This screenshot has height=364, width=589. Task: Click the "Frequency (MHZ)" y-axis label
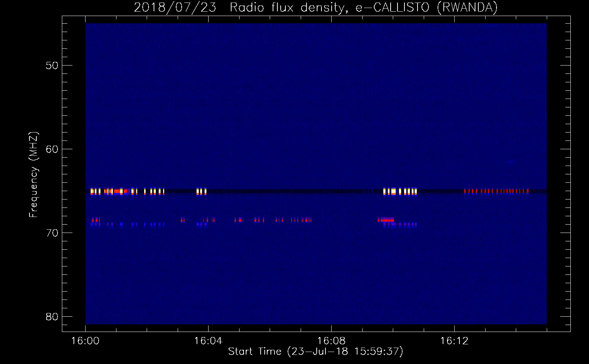[x=33, y=175]
